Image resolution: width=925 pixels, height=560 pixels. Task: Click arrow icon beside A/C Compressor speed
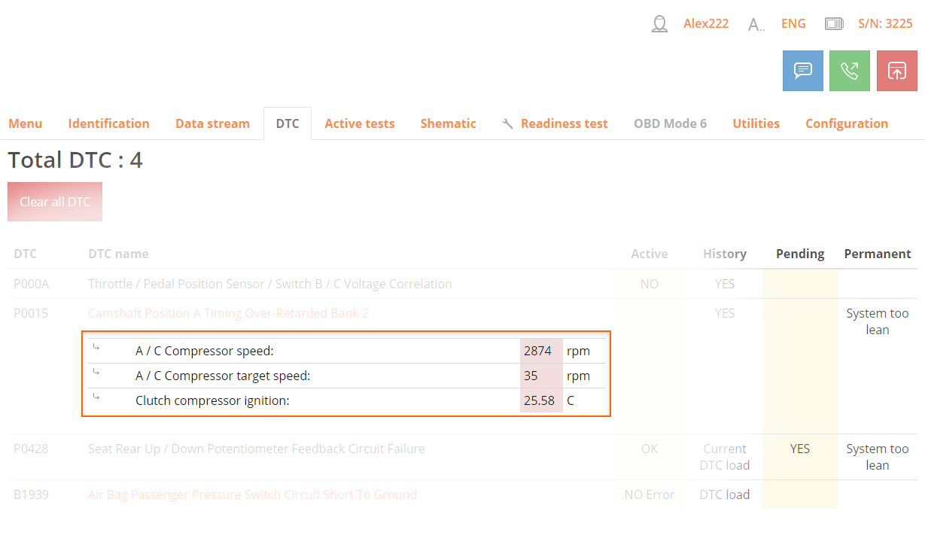tap(96, 348)
